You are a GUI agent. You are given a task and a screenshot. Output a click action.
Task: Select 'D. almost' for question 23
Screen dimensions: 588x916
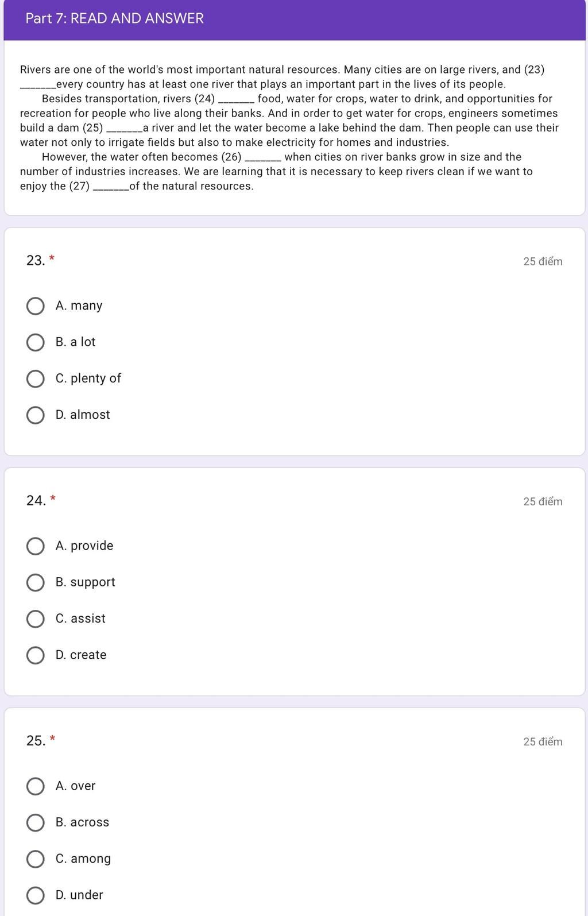pos(36,415)
